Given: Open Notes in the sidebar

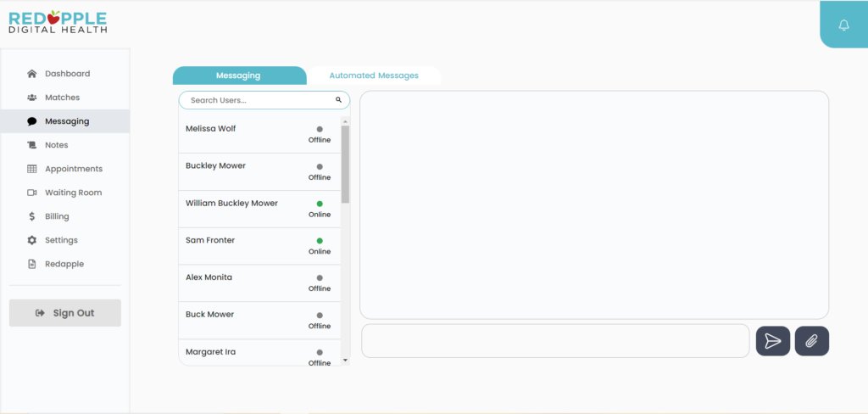Looking at the screenshot, I should coord(65,145).
